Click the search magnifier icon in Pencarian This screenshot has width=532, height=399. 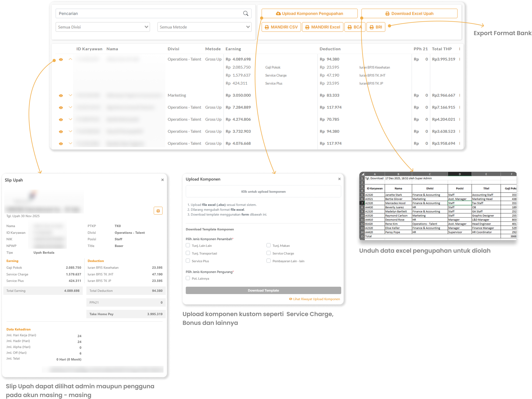245,14
